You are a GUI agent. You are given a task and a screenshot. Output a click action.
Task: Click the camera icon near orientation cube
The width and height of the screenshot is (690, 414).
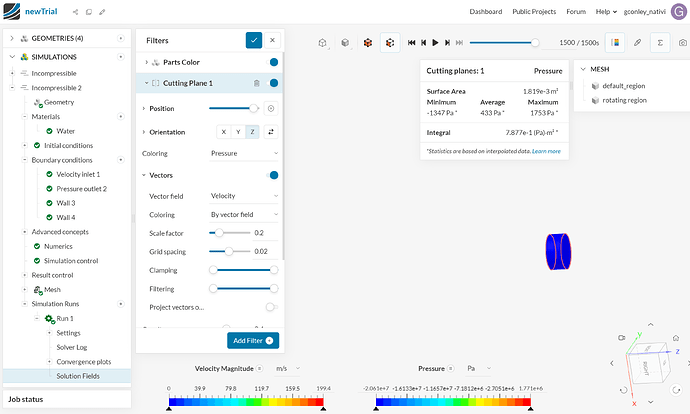point(622,338)
